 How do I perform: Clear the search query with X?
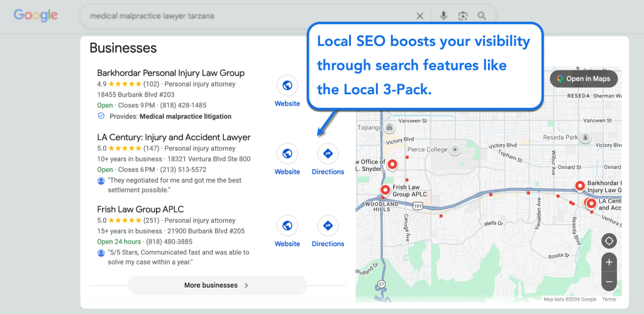(x=419, y=16)
